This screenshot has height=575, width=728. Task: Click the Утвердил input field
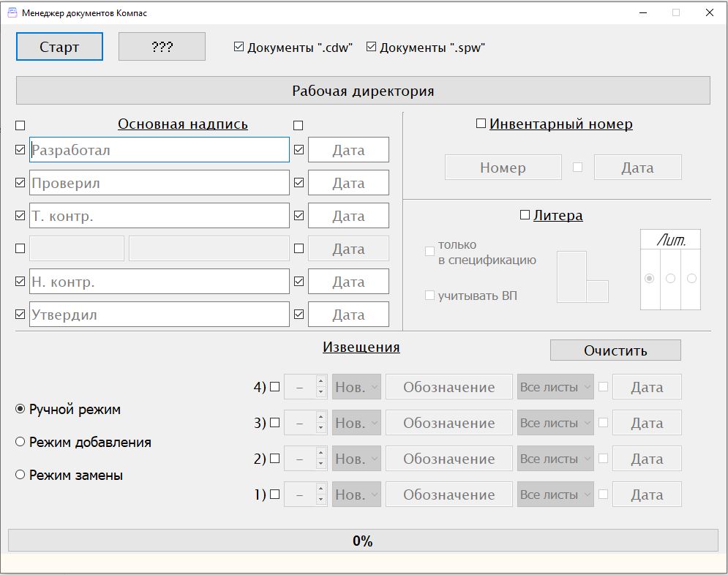click(160, 314)
